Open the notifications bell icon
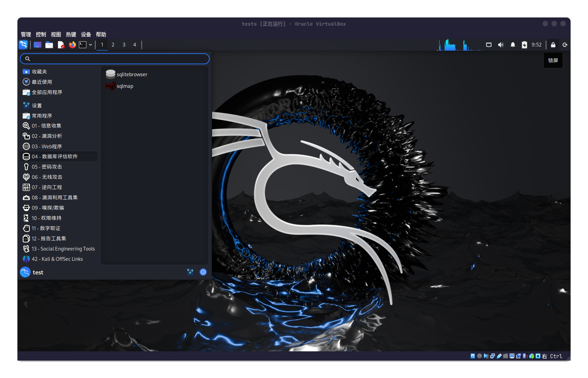588x378 pixels. pos(513,45)
